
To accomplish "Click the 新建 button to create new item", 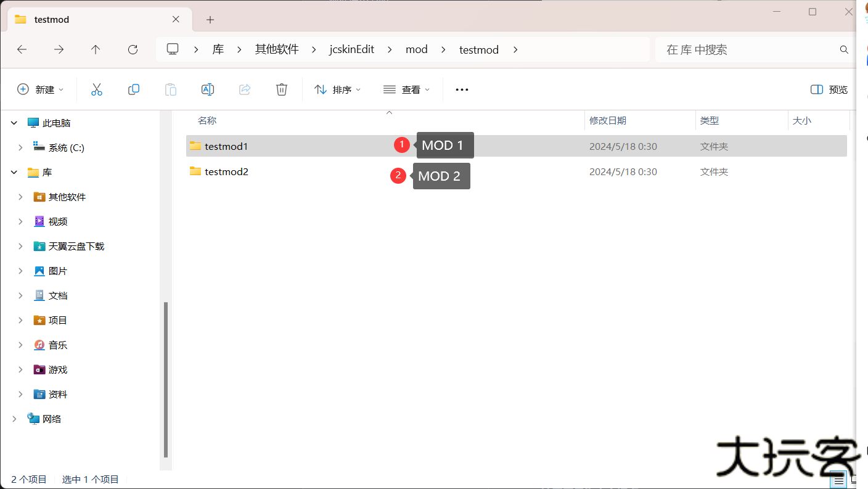I will point(41,89).
